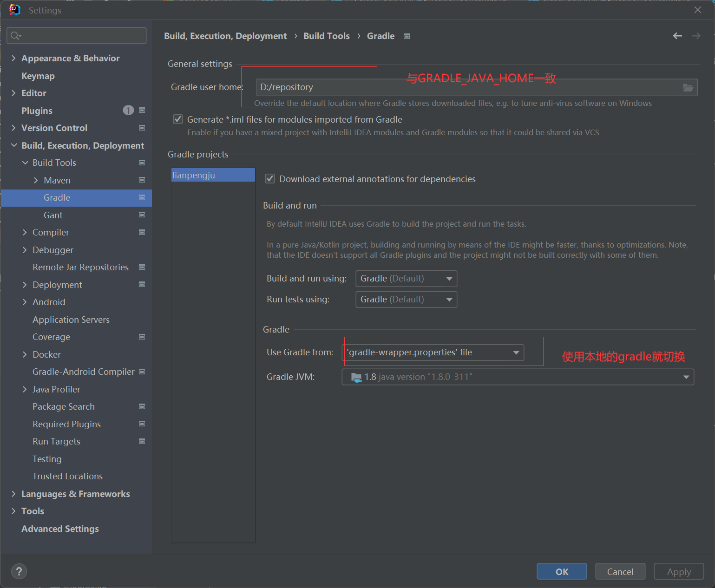
Task: Click the project icon on Remote Jar Repositories row
Action: pos(142,267)
